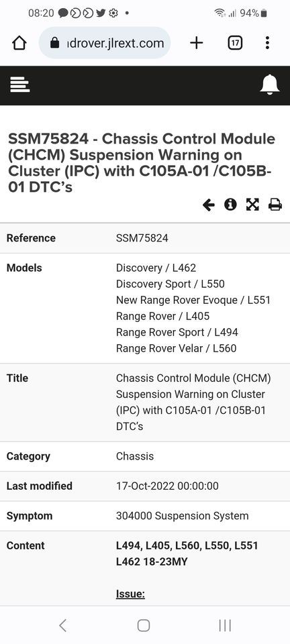Open Chrome three-dot overflow menu
The image size is (290, 644).
click(x=267, y=43)
